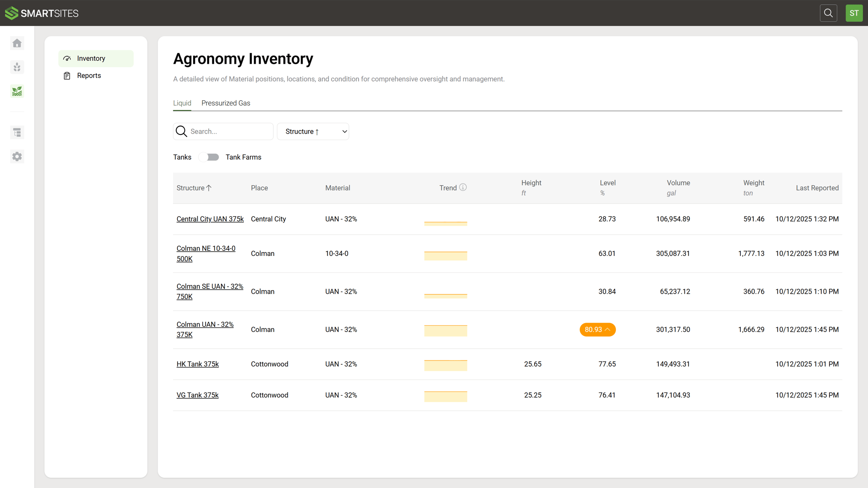
Task: Open the ST user avatar
Action: 854,13
